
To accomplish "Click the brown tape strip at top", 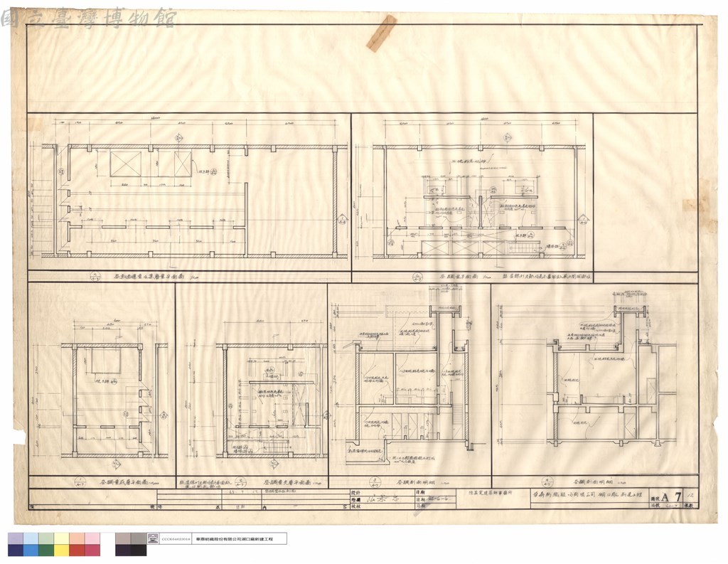I will point(382,33).
